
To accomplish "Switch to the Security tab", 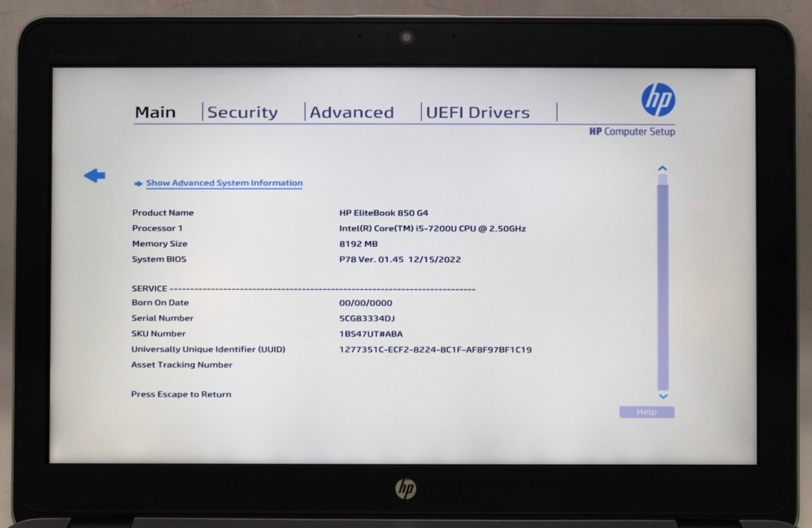I will tap(242, 112).
